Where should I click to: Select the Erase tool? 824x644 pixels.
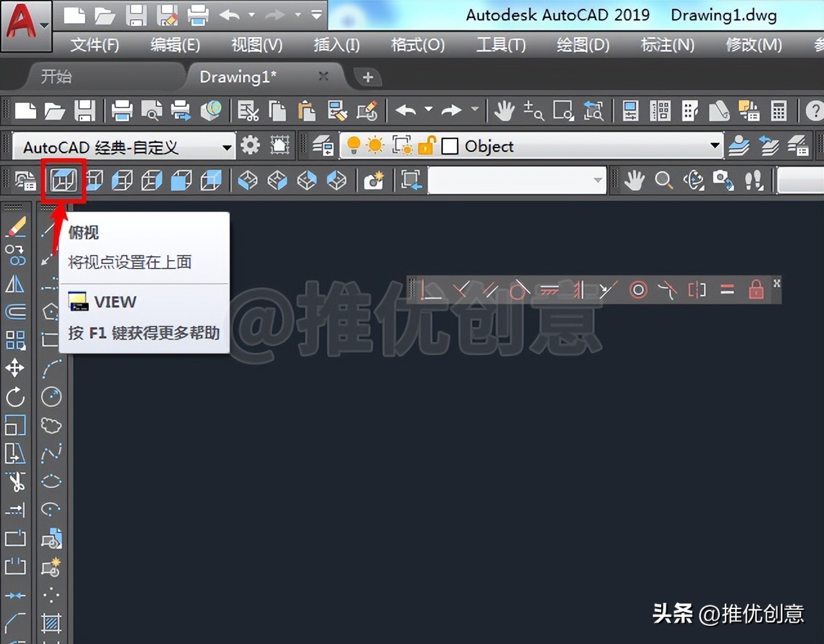click(16, 227)
